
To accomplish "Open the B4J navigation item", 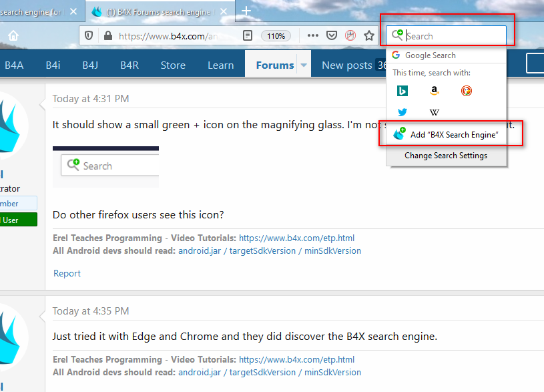I will (90, 65).
